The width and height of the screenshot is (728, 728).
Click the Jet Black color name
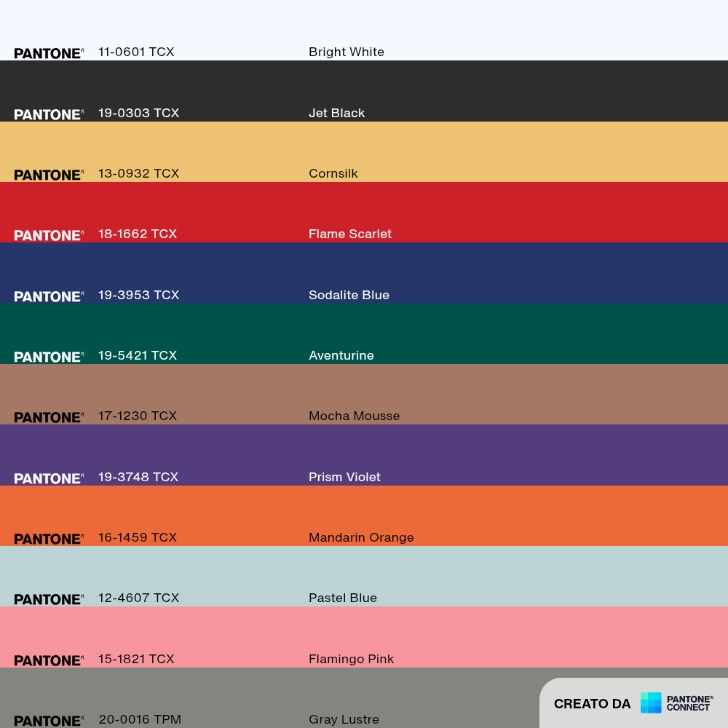click(336, 114)
